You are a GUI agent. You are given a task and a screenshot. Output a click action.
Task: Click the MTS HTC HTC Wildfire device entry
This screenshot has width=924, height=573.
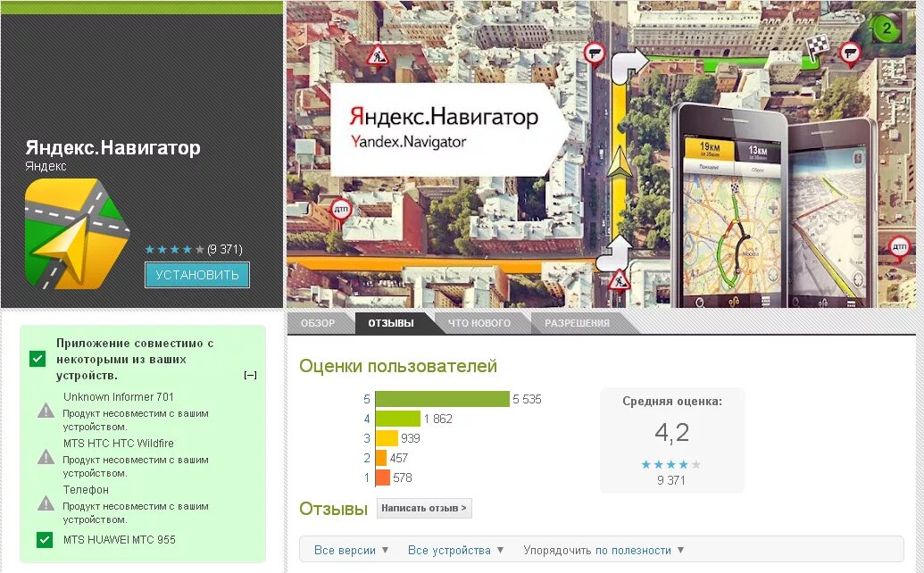coord(119,443)
